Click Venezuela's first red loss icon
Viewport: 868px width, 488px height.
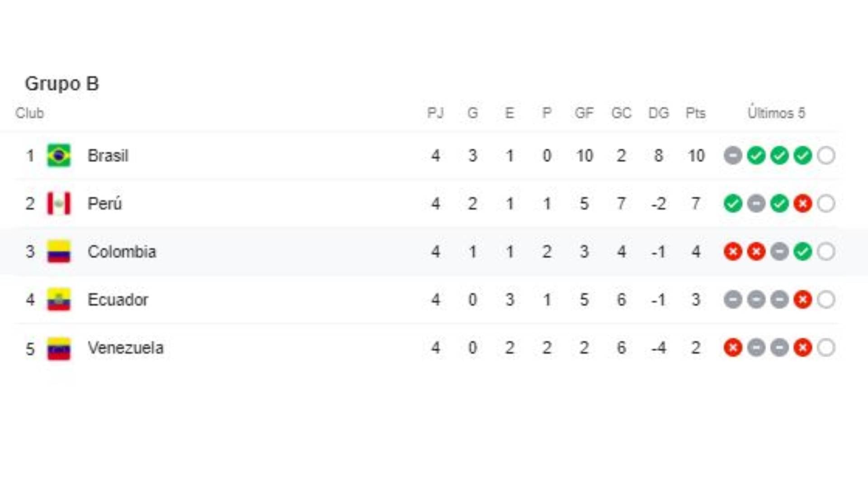[x=732, y=348]
